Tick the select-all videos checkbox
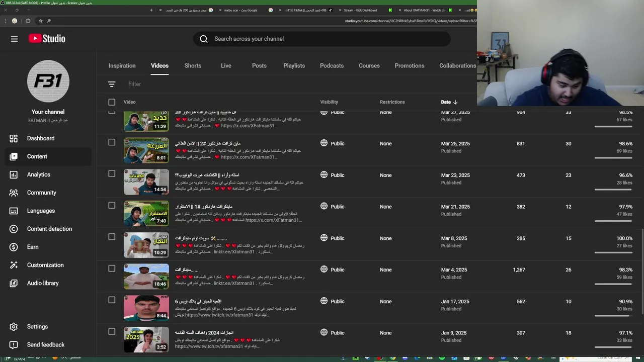This screenshot has height=362, width=644. pyautogui.click(x=112, y=102)
